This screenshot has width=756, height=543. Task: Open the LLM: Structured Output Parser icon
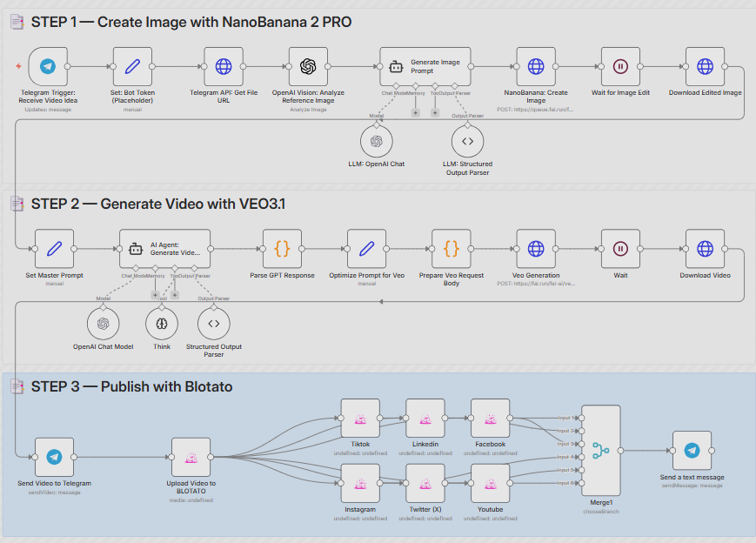tap(467, 141)
